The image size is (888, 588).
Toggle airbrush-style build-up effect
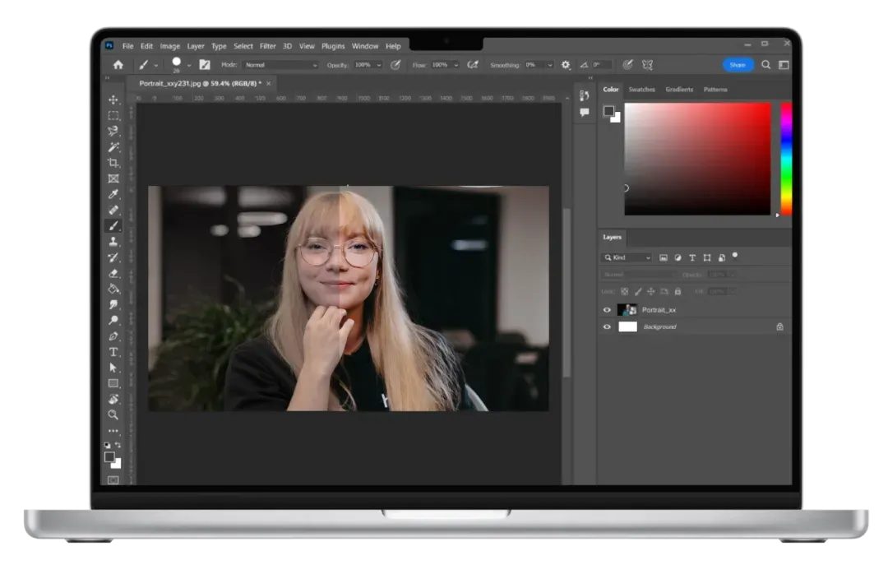(x=472, y=65)
